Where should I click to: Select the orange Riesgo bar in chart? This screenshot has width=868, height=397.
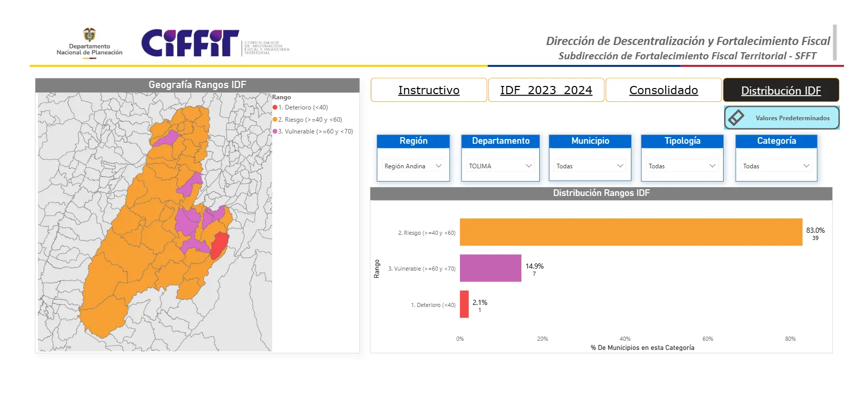pyautogui.click(x=630, y=232)
